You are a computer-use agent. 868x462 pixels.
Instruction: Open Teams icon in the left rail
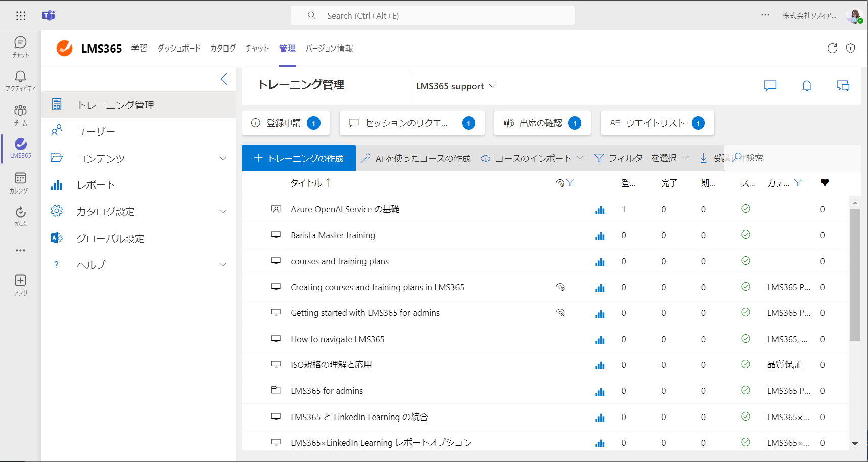click(20, 115)
